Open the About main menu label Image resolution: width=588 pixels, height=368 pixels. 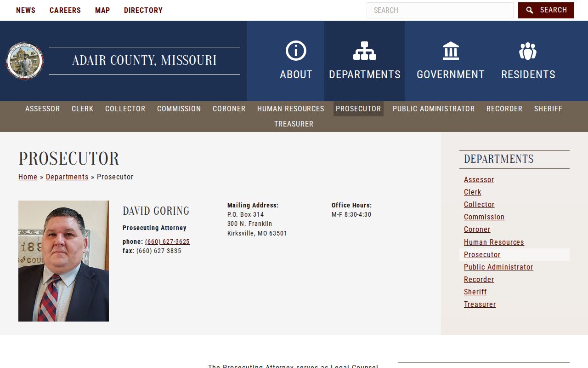pyautogui.click(x=296, y=75)
